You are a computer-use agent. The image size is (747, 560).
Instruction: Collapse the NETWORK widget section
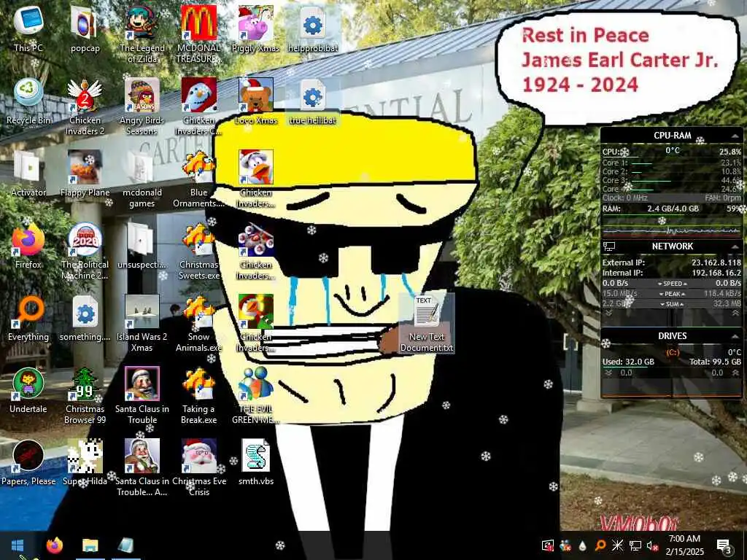(x=735, y=246)
